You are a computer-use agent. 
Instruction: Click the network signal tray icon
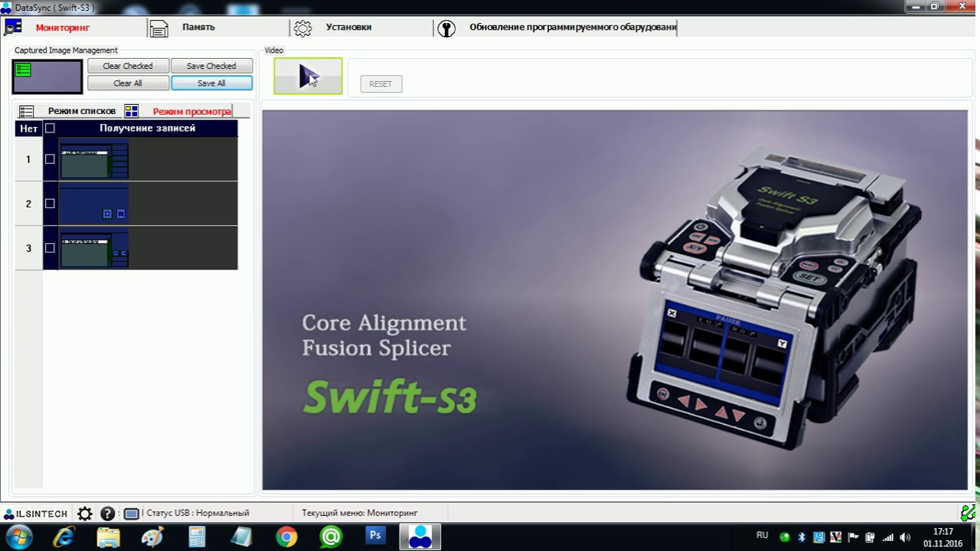pos(888,537)
